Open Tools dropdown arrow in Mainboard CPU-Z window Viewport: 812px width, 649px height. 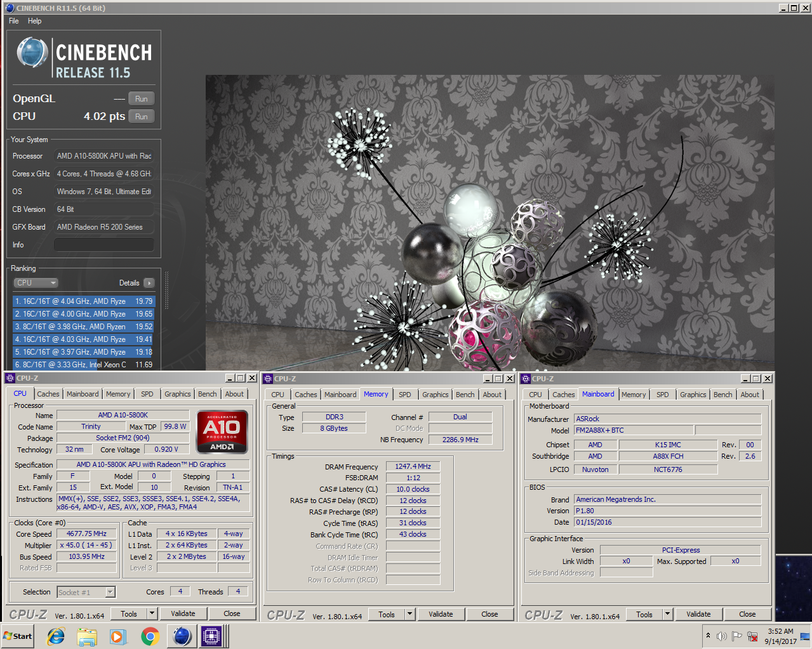coord(667,615)
